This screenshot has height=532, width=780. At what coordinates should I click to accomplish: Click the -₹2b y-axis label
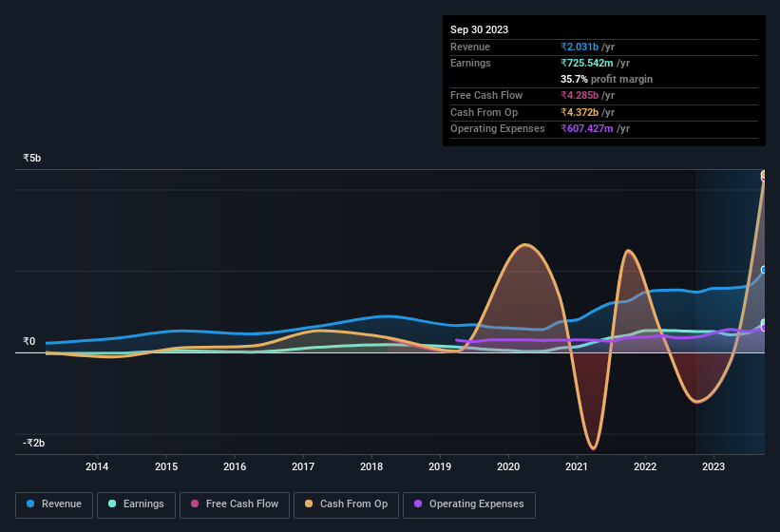coord(34,443)
